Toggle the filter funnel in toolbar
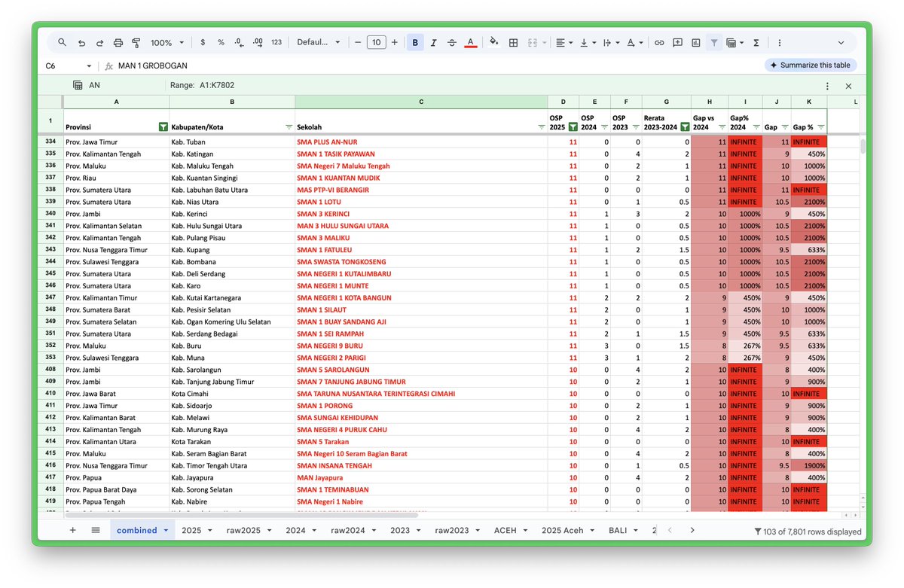The height and width of the screenshot is (588, 904). coord(713,43)
